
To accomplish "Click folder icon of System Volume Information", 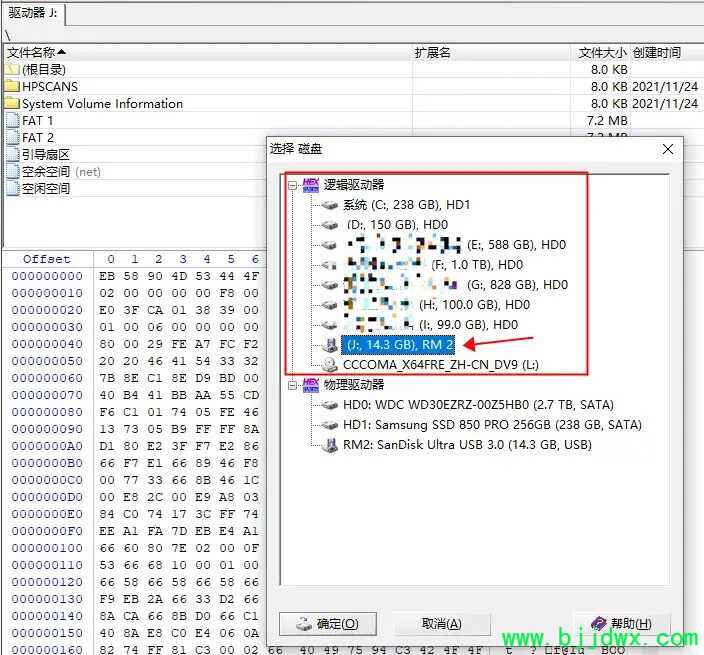I will coord(13,103).
